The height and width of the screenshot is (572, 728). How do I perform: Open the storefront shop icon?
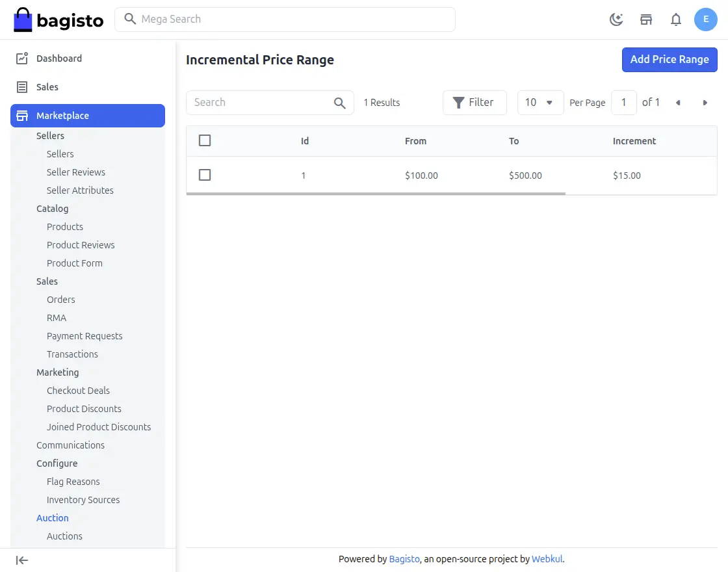[646, 19]
